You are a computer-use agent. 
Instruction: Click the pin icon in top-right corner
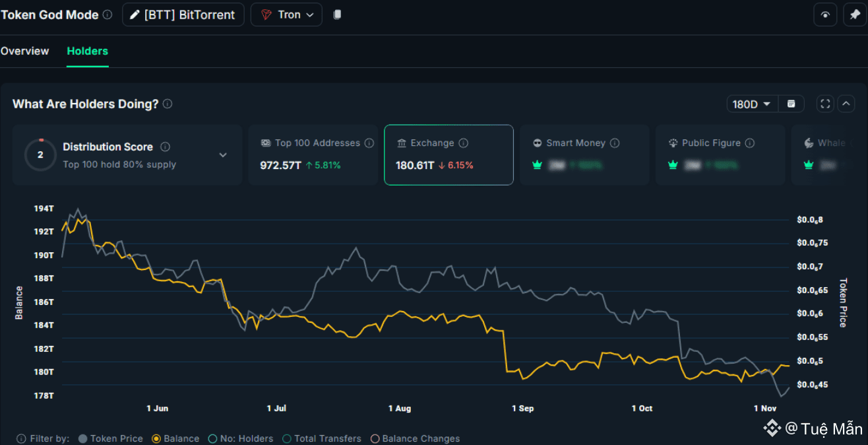(855, 15)
